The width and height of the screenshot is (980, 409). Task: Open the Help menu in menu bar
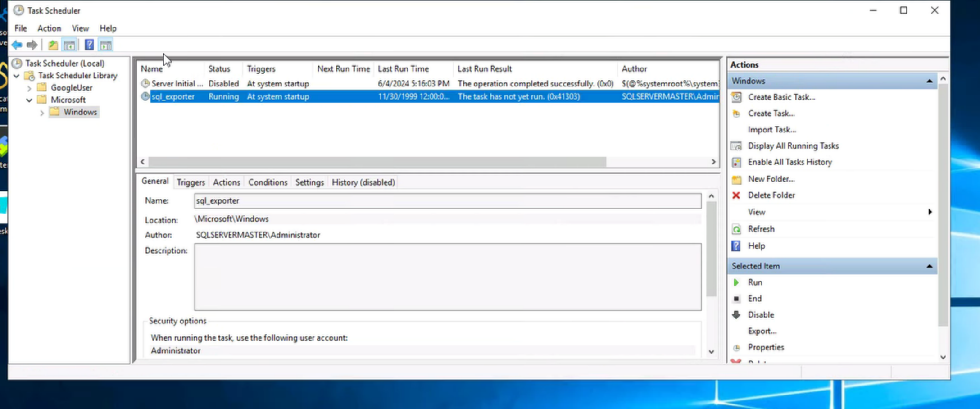tap(108, 28)
